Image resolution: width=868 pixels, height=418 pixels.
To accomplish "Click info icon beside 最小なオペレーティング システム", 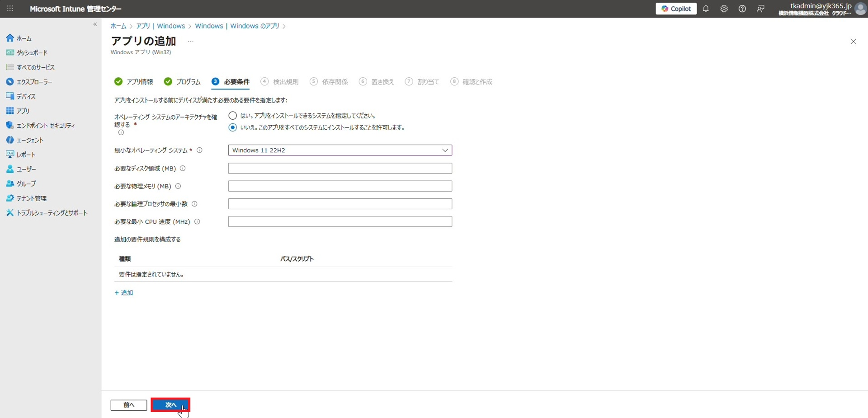I will point(199,150).
